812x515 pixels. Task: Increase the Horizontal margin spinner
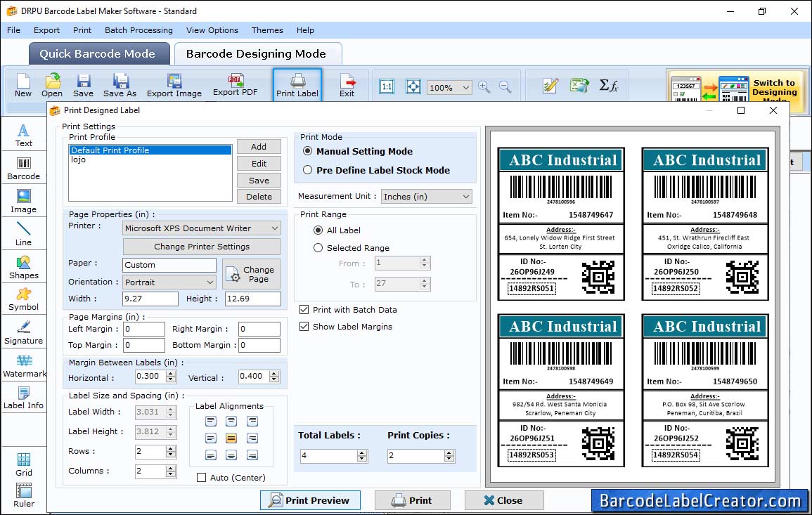[171, 373]
